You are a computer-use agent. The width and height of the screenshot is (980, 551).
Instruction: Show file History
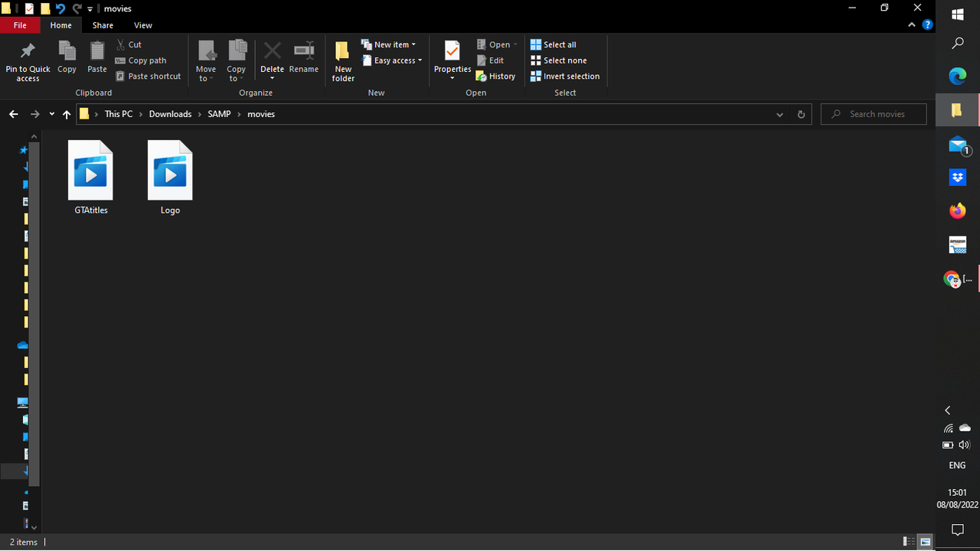[495, 76]
